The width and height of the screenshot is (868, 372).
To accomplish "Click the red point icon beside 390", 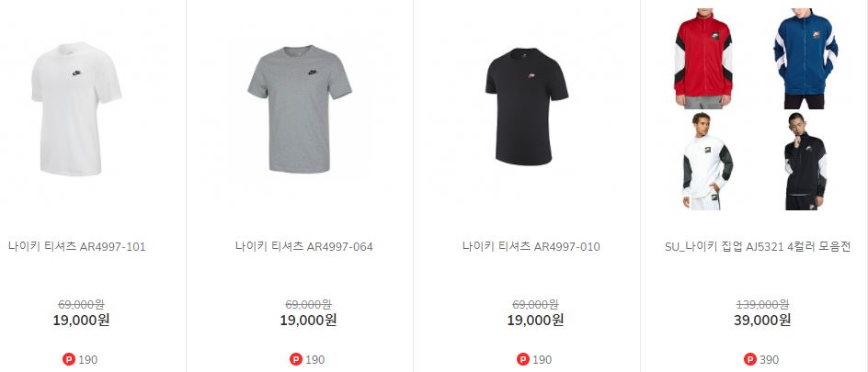I will [749, 359].
